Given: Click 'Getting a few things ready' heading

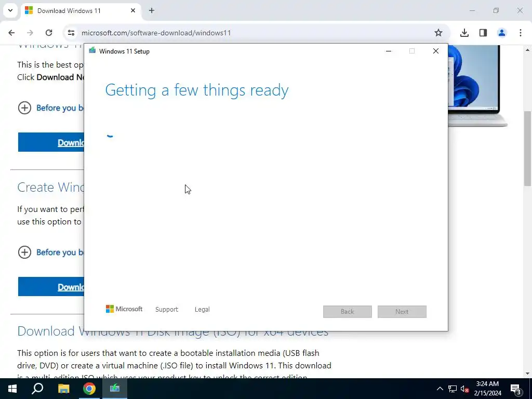Looking at the screenshot, I should point(197,90).
